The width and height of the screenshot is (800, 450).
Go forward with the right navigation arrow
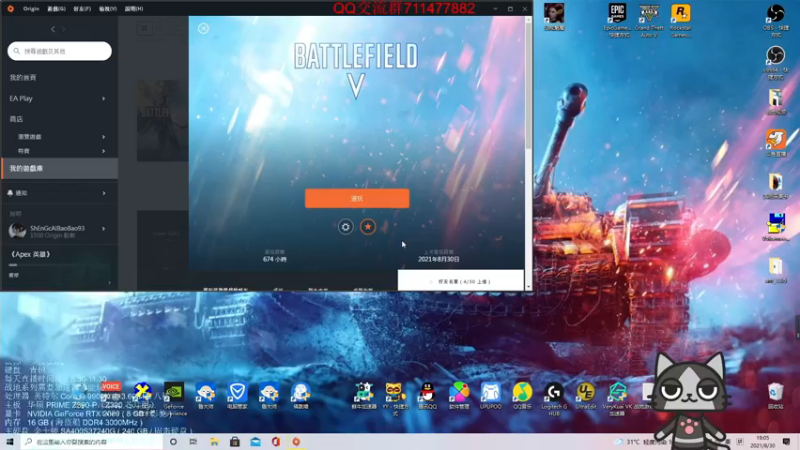coord(63,30)
